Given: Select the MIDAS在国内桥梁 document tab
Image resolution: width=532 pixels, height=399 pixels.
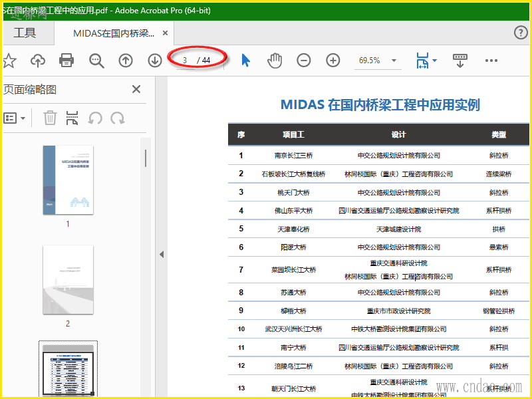Looking at the screenshot, I should 114,33.
